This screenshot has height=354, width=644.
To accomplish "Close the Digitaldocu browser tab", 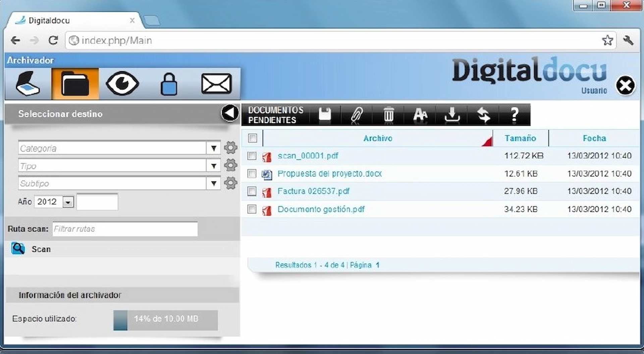I will [132, 20].
